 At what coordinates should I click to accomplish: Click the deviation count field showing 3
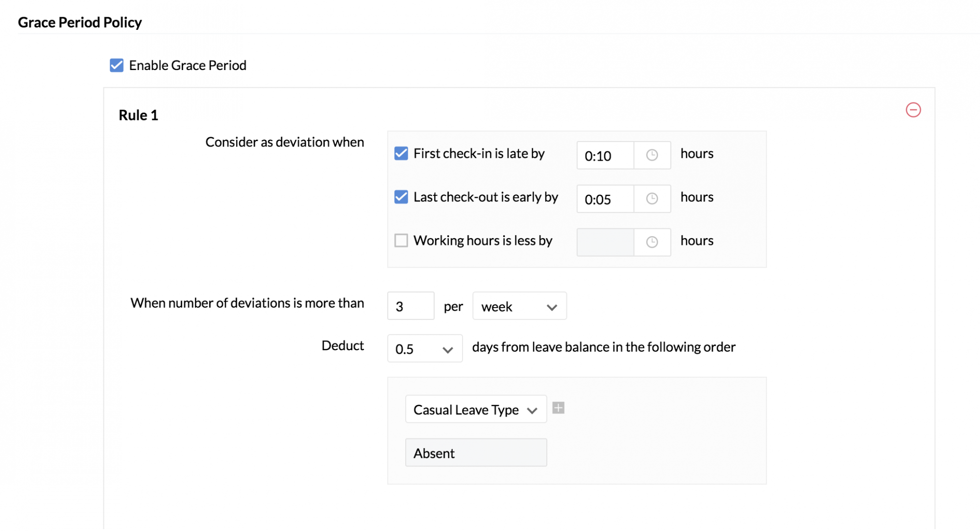click(410, 305)
